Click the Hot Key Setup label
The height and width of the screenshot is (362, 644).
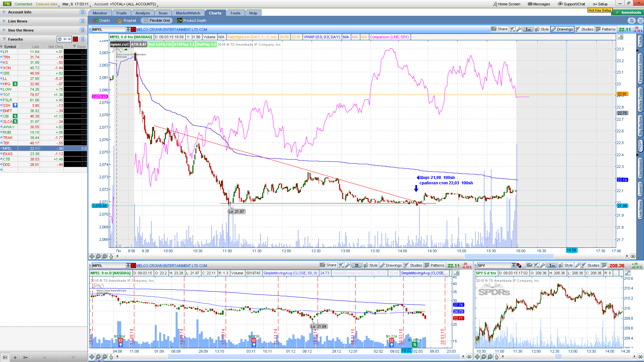[600, 10]
